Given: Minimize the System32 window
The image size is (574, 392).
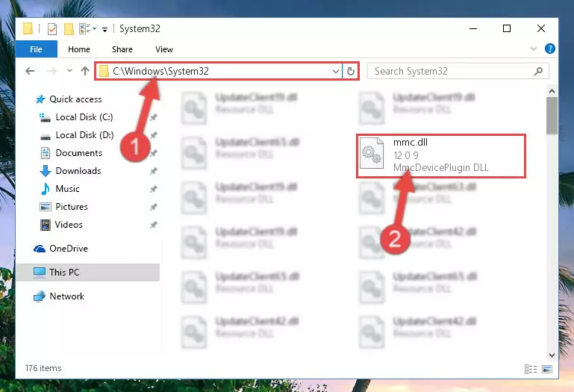Looking at the screenshot, I should (473, 28).
